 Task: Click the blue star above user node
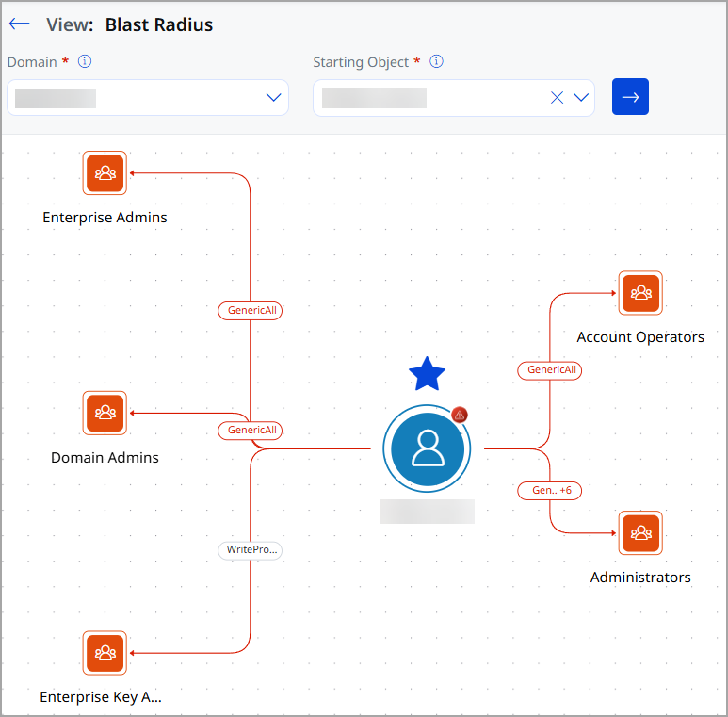coord(427,374)
